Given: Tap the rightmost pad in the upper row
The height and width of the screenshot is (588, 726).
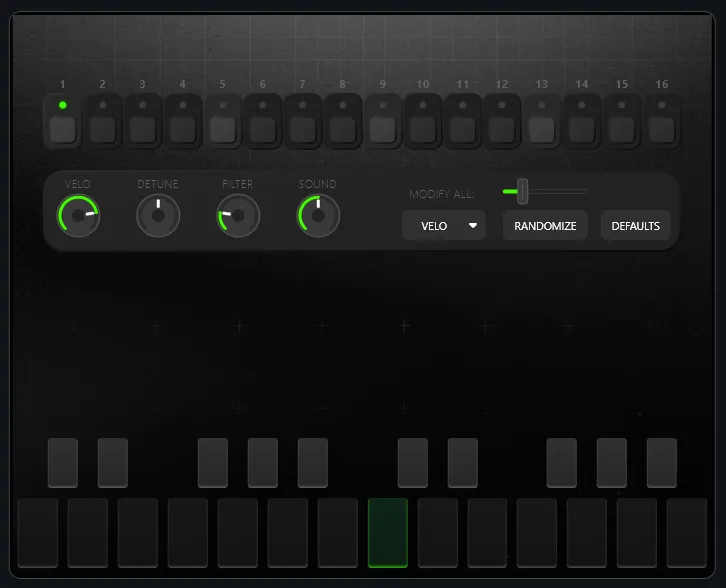Looking at the screenshot, I should click(x=662, y=463).
